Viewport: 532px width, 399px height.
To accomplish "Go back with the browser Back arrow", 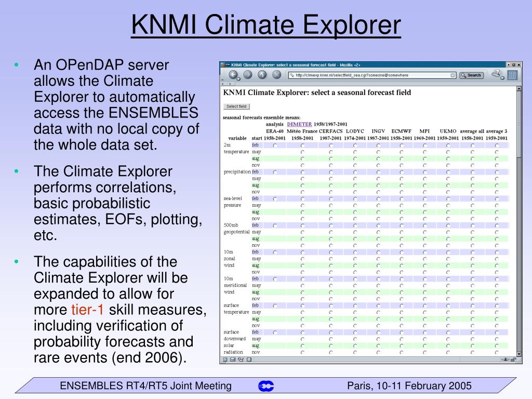I will coord(233,75).
